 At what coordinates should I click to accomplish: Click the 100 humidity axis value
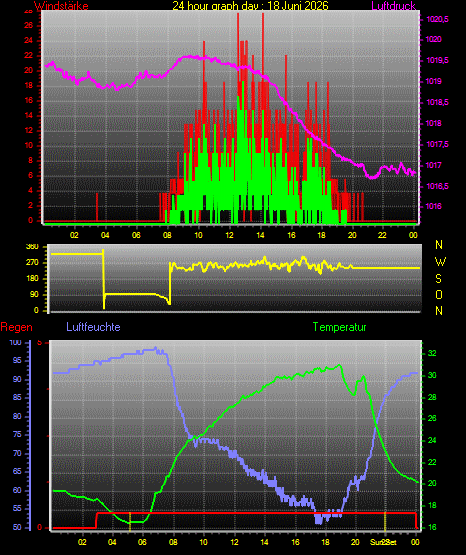click(15, 342)
